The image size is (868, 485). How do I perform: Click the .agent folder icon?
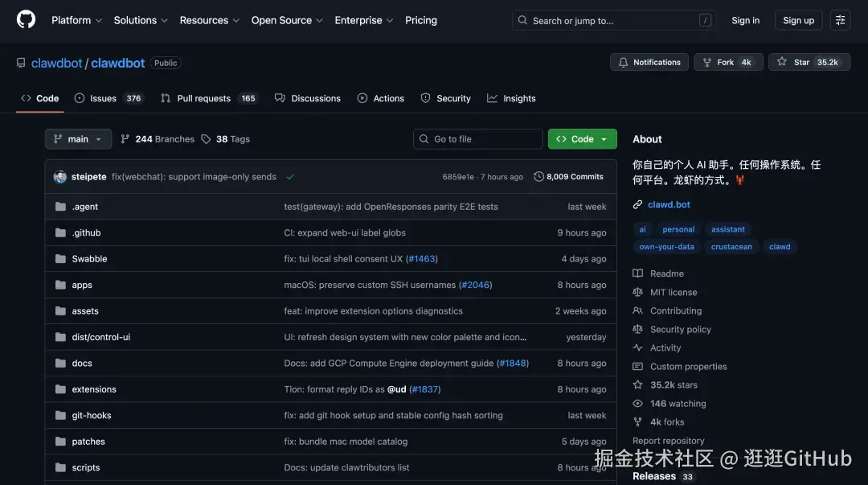pyautogui.click(x=60, y=207)
